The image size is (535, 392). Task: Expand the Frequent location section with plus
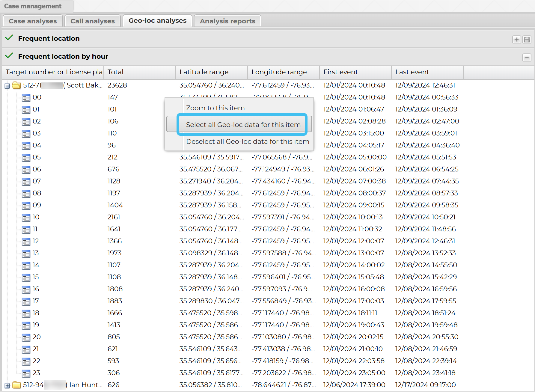(516, 40)
